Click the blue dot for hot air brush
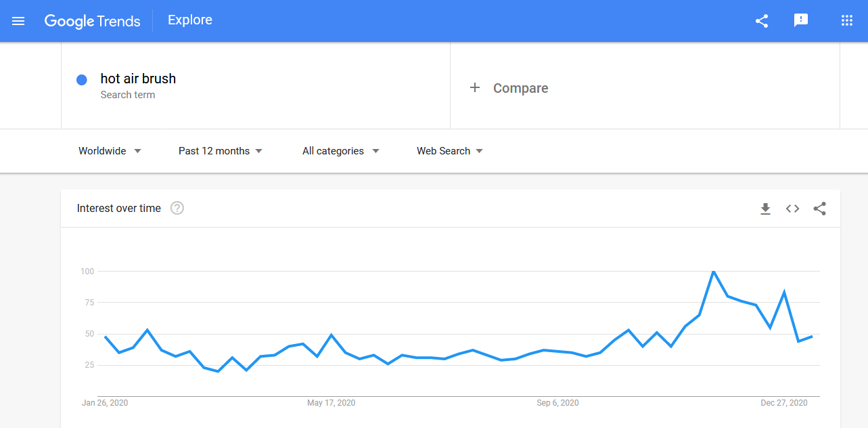868x428 pixels. pyautogui.click(x=82, y=80)
